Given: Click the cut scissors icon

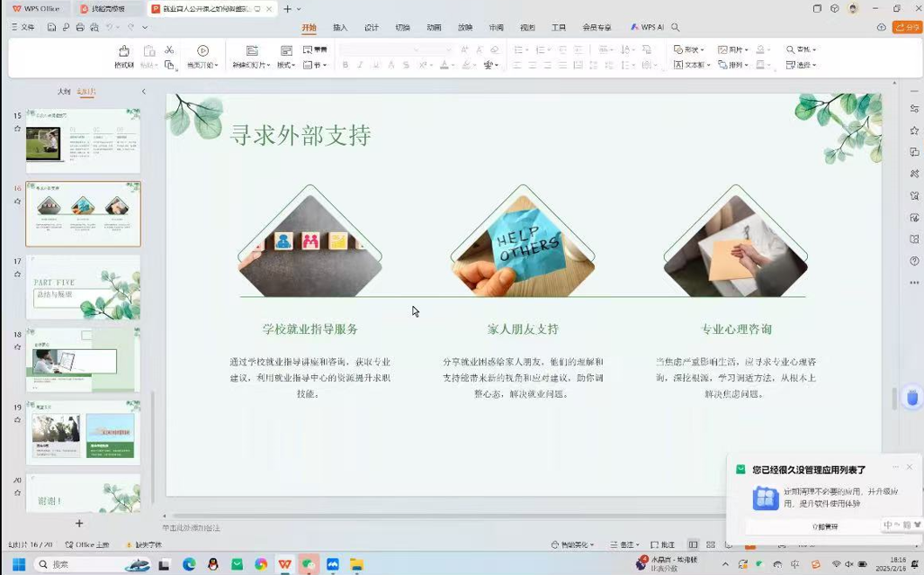Looking at the screenshot, I should pyautogui.click(x=169, y=49).
